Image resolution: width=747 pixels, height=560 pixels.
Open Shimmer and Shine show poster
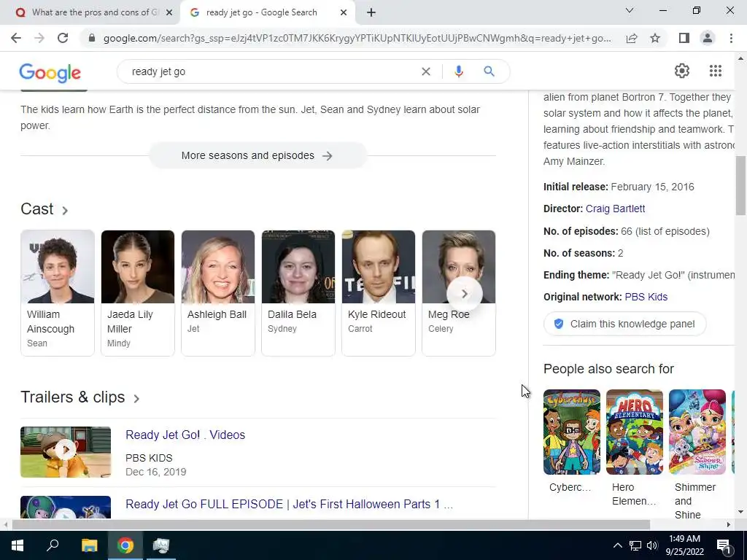click(697, 432)
